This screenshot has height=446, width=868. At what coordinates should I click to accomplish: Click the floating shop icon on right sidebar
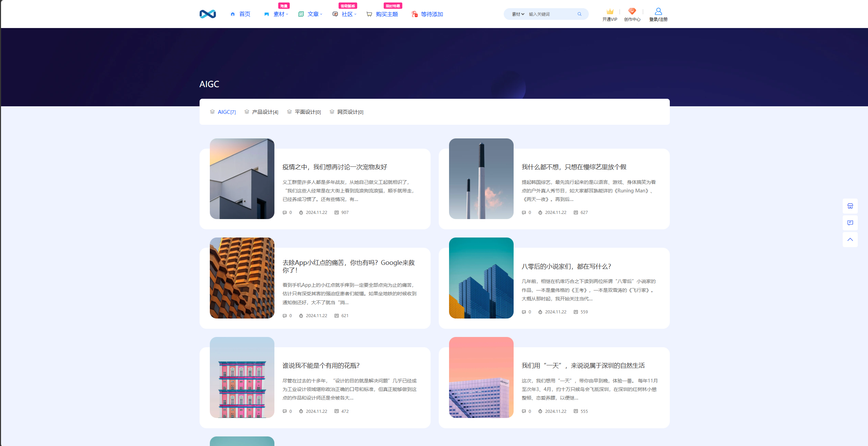tap(850, 206)
